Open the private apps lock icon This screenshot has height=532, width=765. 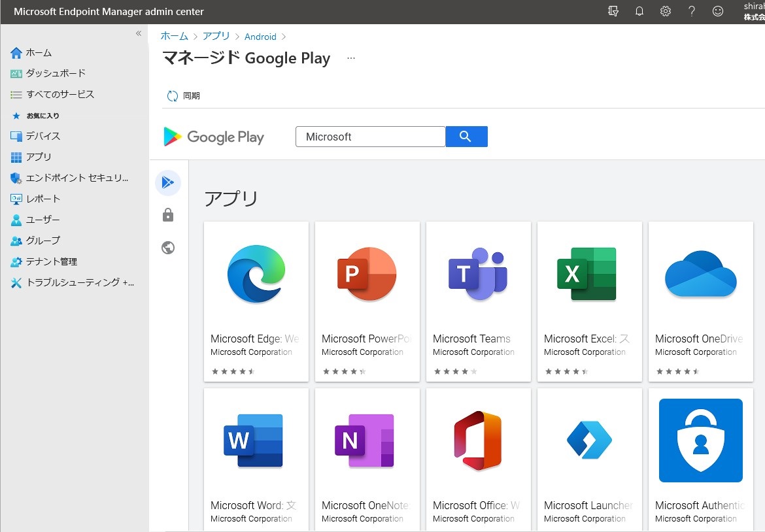168,215
